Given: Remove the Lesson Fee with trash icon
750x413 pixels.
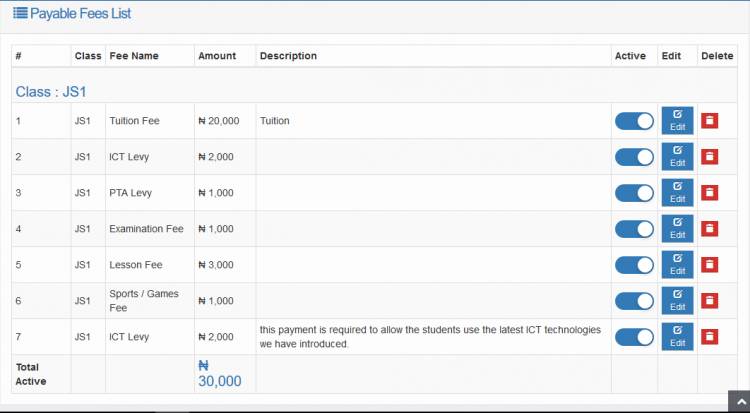Looking at the screenshot, I should coord(709,265).
